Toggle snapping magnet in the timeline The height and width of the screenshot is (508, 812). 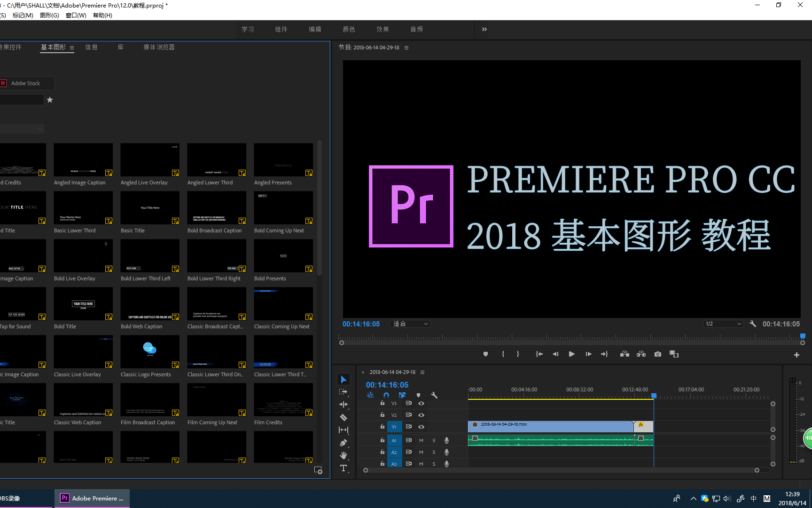coord(386,395)
